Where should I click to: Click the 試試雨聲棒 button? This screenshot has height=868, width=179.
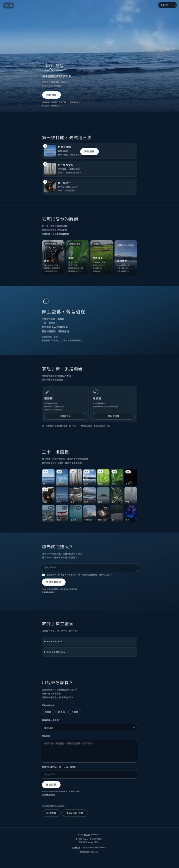tap(65, 416)
